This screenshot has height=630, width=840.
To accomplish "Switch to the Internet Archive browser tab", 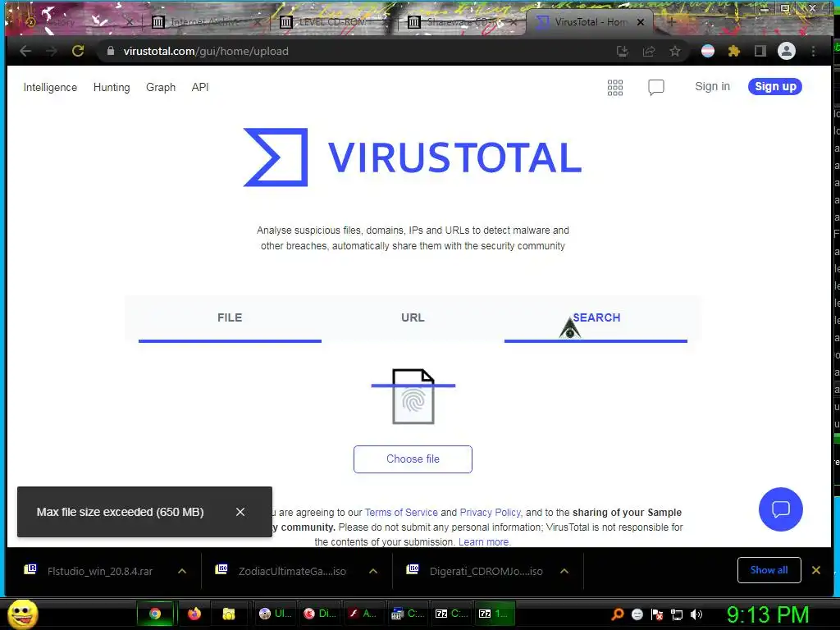I will 204,22.
